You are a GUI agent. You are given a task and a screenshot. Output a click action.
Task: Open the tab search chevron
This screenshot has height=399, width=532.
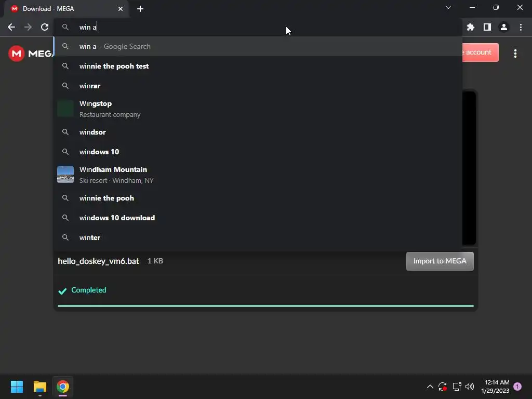pyautogui.click(x=448, y=7)
